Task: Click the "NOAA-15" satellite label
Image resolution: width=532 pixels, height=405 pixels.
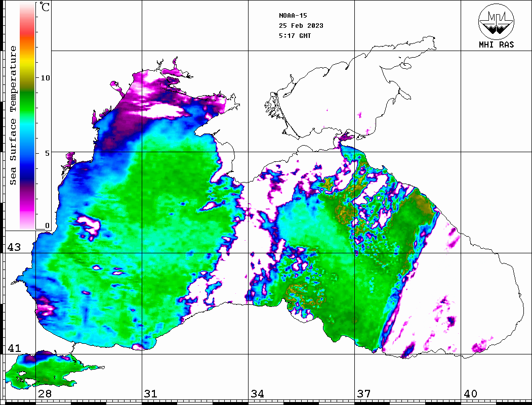Action: (x=293, y=16)
